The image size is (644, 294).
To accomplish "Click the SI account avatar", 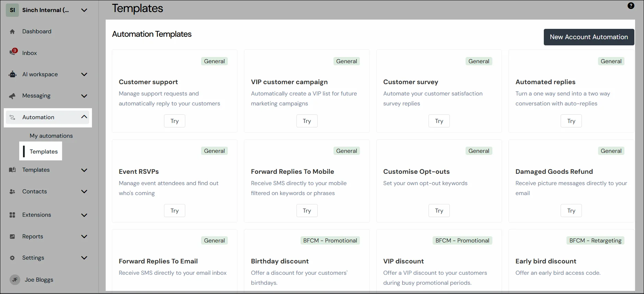I will coord(12,10).
